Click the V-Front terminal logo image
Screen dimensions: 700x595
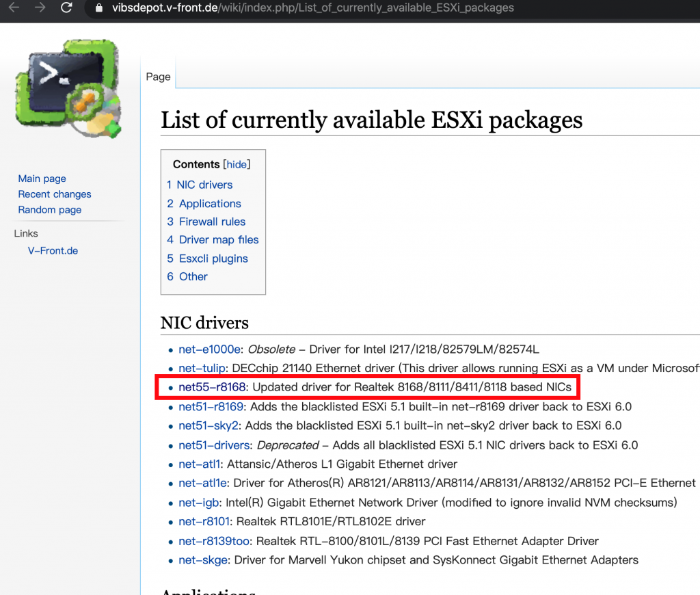click(x=68, y=88)
